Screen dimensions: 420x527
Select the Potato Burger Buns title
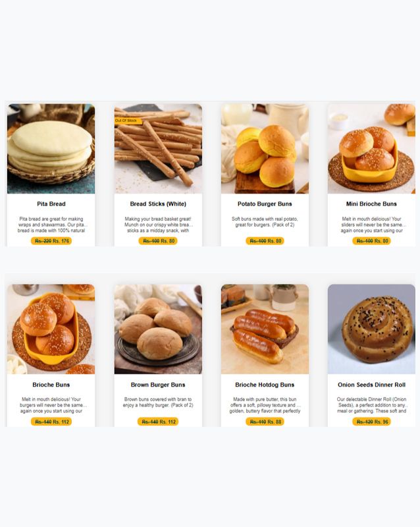coord(265,204)
